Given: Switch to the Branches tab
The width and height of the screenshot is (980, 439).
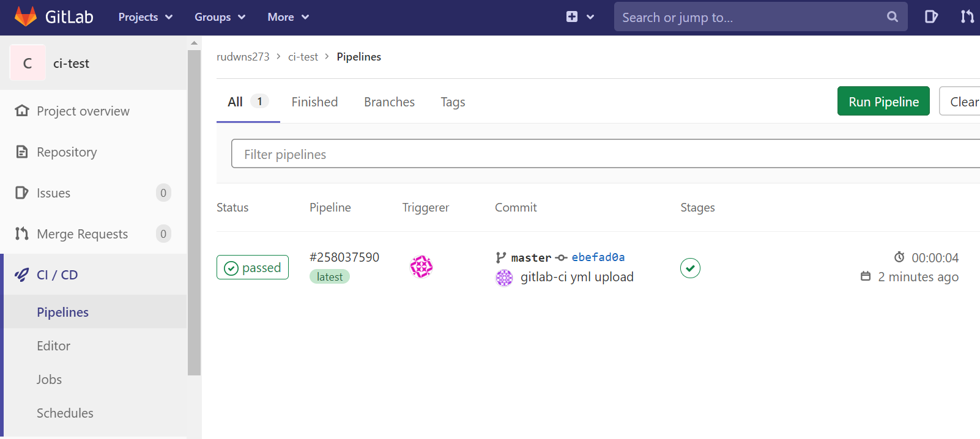Looking at the screenshot, I should click(389, 102).
